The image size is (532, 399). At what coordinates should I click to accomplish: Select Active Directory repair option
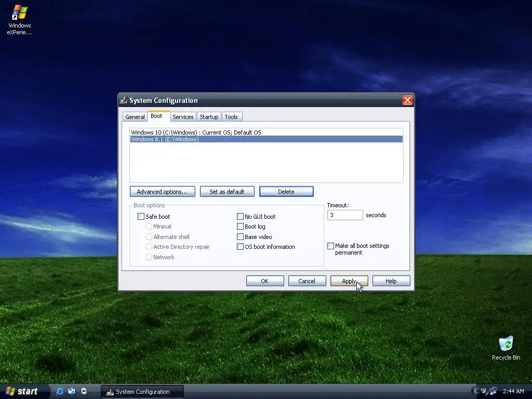point(149,247)
